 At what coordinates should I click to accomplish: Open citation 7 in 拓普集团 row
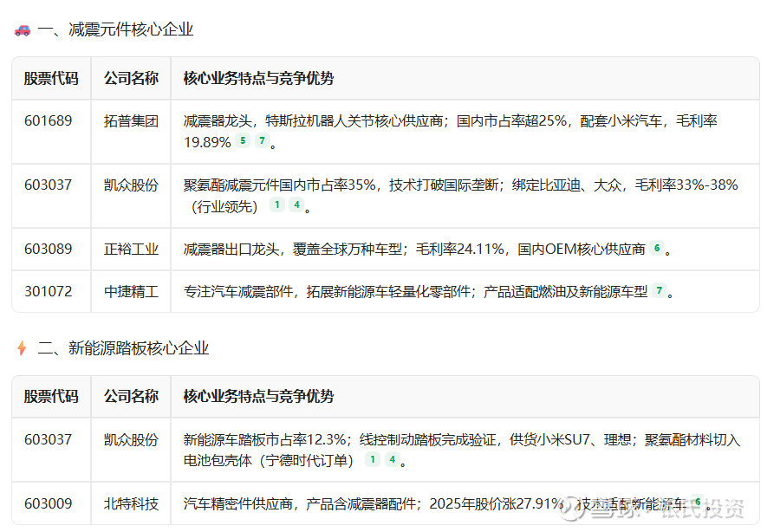pyautogui.click(x=263, y=141)
